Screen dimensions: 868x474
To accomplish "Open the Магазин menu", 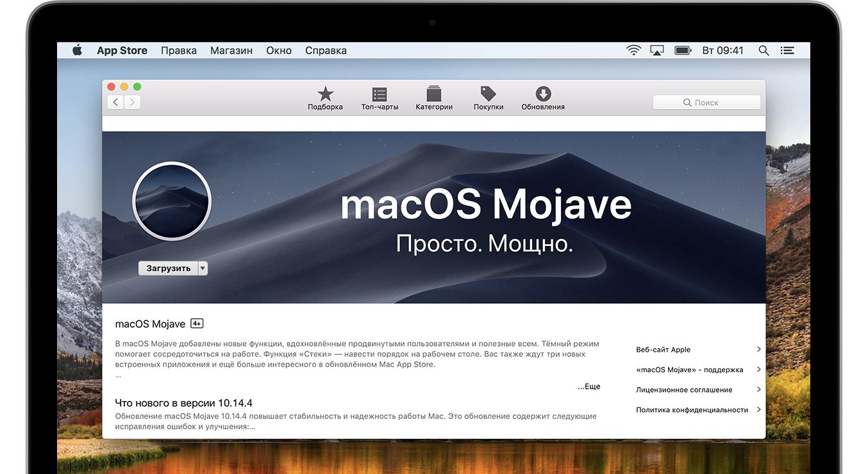I will 231,51.
